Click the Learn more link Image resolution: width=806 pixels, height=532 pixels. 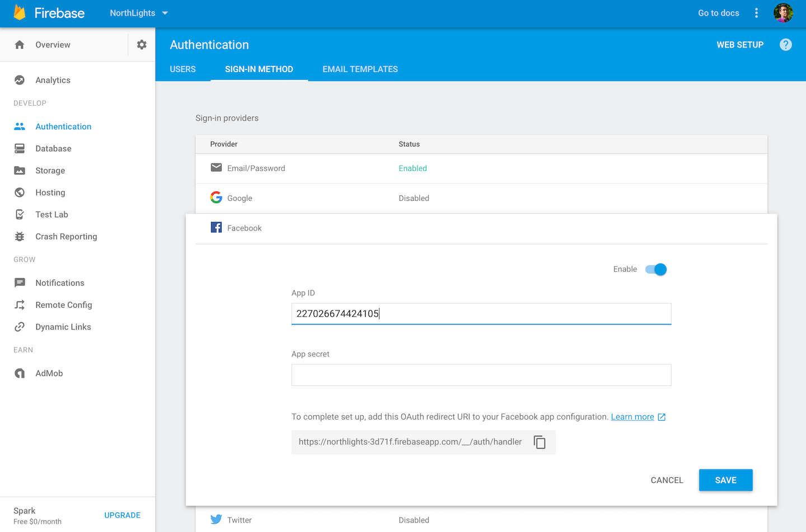point(632,417)
